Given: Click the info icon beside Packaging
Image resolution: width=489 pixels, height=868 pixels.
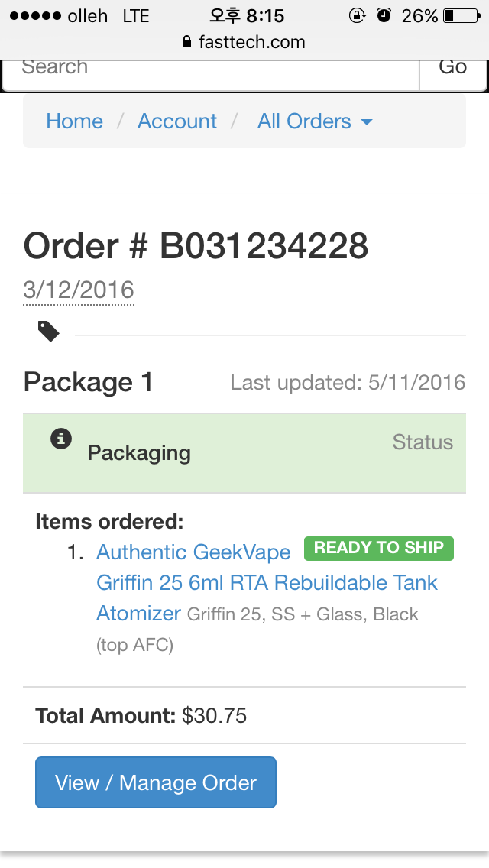Looking at the screenshot, I should coord(61,439).
